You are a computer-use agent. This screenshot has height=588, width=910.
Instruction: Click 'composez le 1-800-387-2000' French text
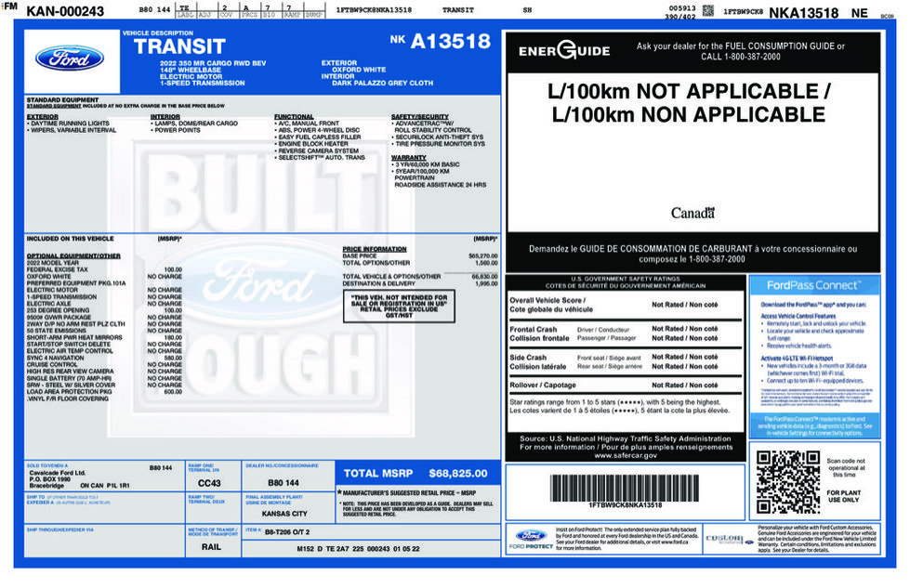point(692,259)
